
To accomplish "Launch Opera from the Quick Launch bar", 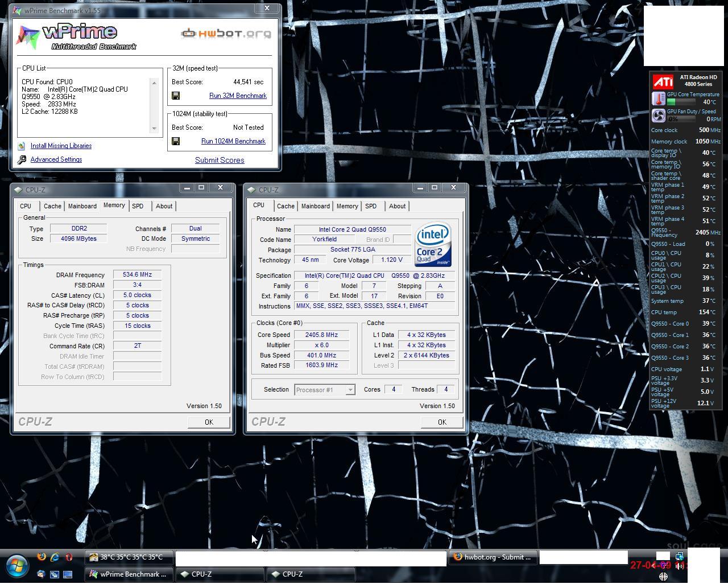I will point(69,557).
